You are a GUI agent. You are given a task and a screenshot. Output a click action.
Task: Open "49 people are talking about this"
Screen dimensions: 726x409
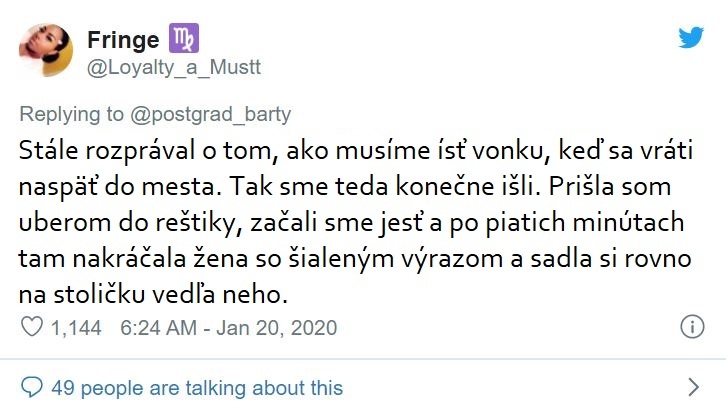coord(196,388)
